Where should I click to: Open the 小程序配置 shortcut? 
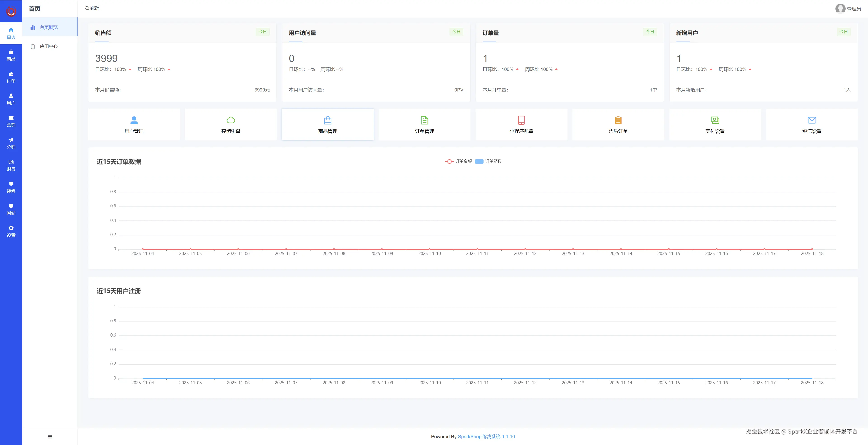pyautogui.click(x=521, y=124)
